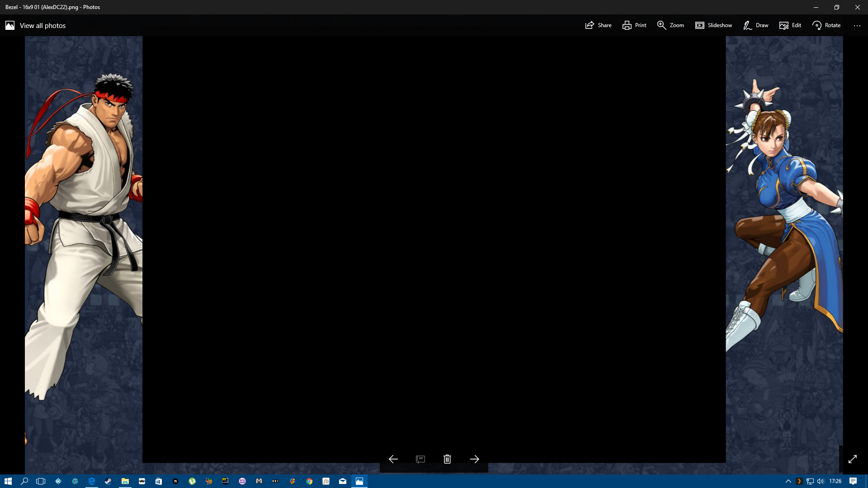Open Edit for this photo
The height and width of the screenshot is (488, 868).
click(790, 25)
